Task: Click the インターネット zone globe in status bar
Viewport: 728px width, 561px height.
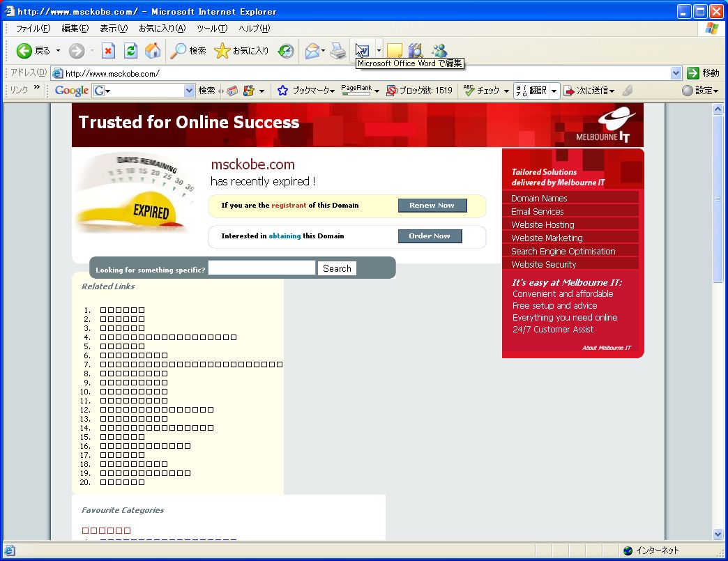Action: pos(628,551)
